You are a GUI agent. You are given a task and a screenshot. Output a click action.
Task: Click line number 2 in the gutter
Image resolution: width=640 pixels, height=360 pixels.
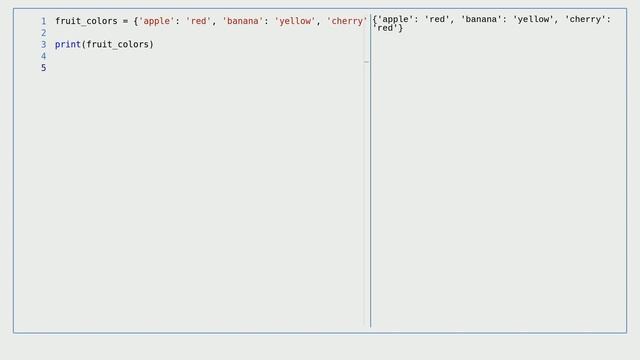[44, 33]
